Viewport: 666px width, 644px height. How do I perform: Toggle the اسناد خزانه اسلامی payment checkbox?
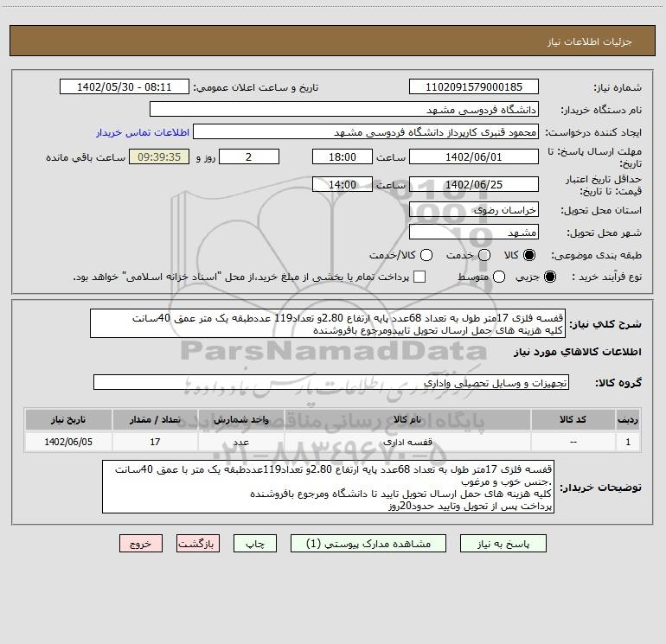tap(419, 277)
